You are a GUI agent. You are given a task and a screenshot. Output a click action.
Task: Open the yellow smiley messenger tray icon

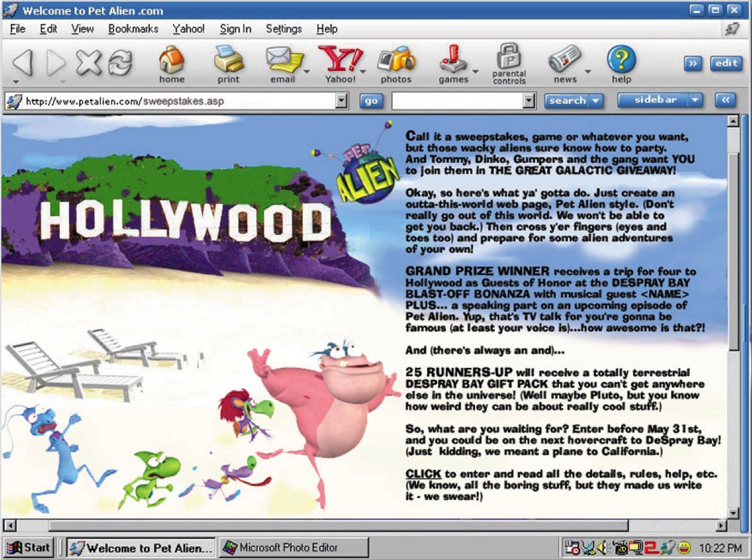point(684,547)
